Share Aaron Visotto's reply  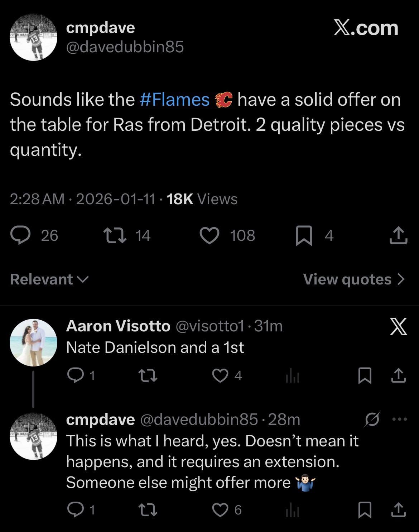click(398, 375)
